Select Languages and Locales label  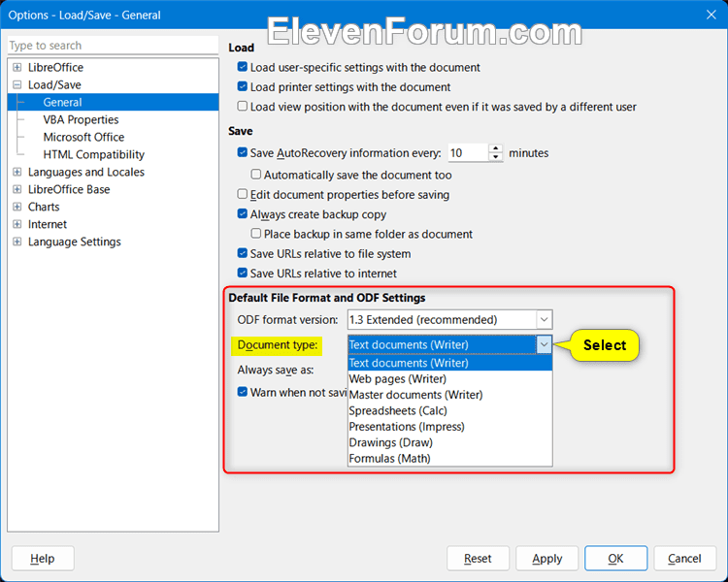(85, 173)
